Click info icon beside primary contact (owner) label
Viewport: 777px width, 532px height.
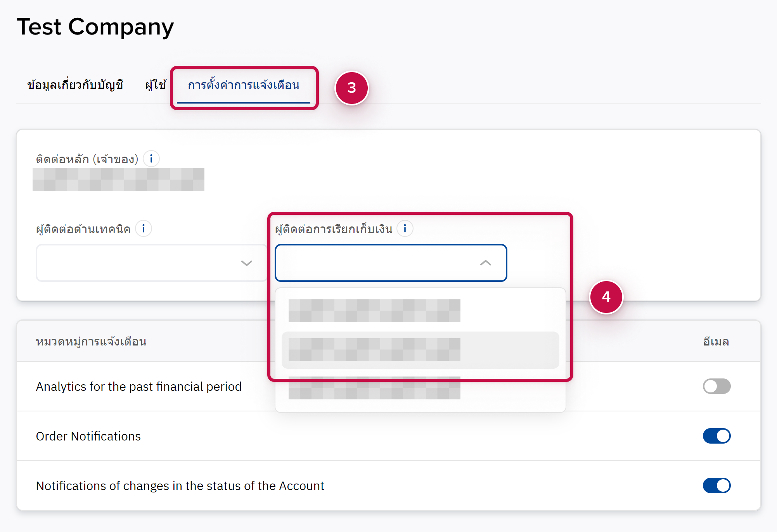[151, 159]
